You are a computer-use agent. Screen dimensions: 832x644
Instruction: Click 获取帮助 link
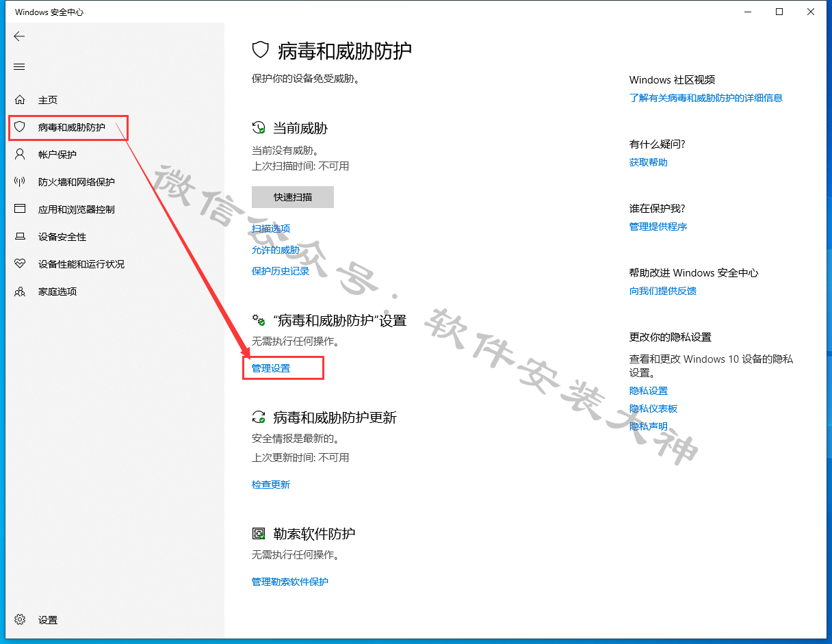point(649,162)
